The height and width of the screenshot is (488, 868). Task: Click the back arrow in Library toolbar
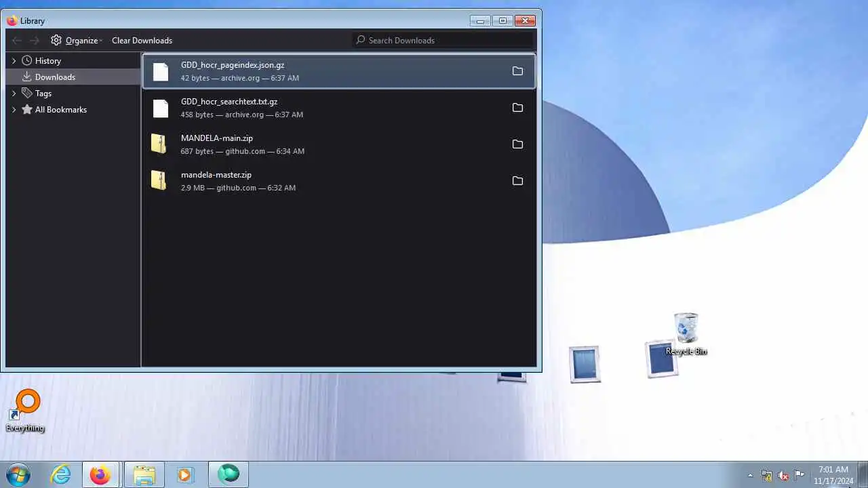[17, 41]
